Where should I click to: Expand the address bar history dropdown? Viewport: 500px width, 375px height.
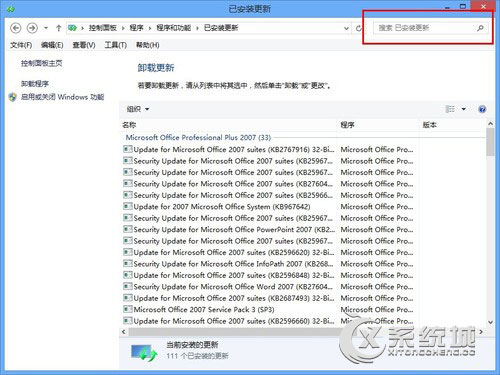(346, 28)
